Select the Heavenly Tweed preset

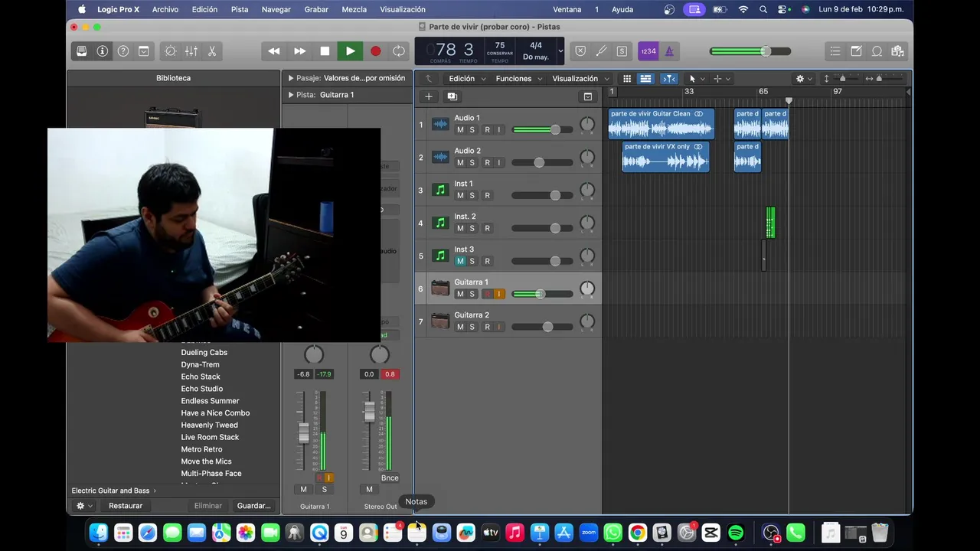pos(209,425)
